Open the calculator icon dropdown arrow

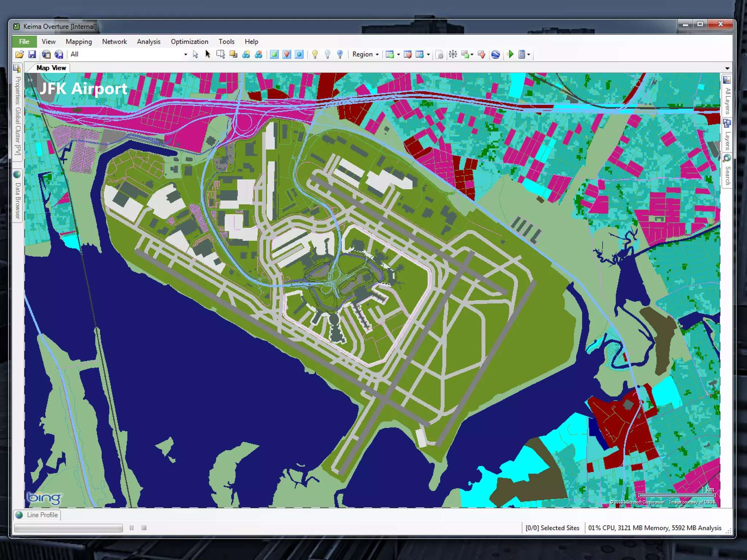pyautogui.click(x=529, y=55)
